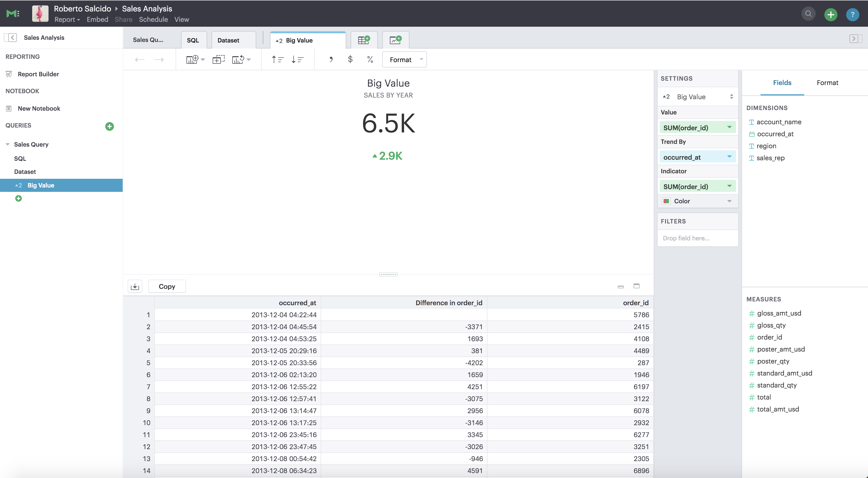Open the Format tab in right panel
The image size is (868, 478).
pos(827,83)
